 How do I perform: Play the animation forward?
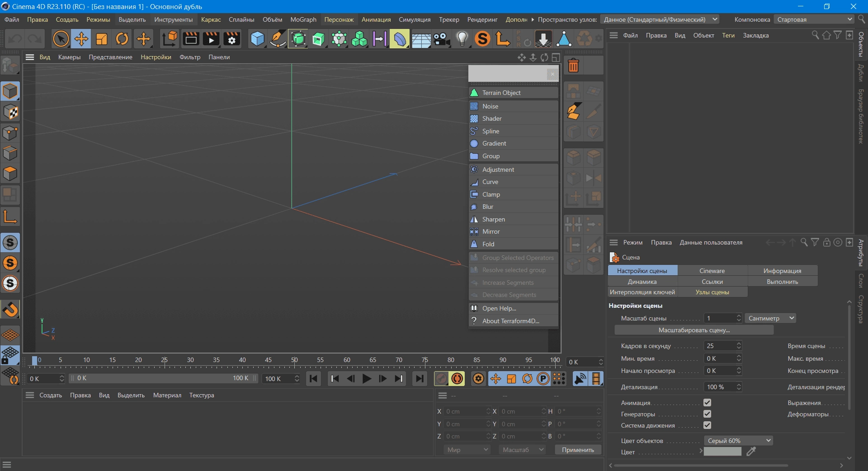click(x=367, y=379)
